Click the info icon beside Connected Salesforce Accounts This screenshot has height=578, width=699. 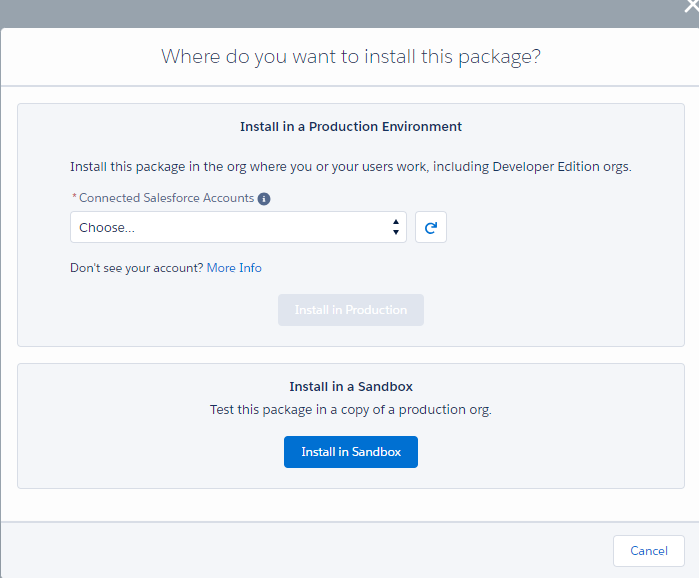pyautogui.click(x=264, y=199)
